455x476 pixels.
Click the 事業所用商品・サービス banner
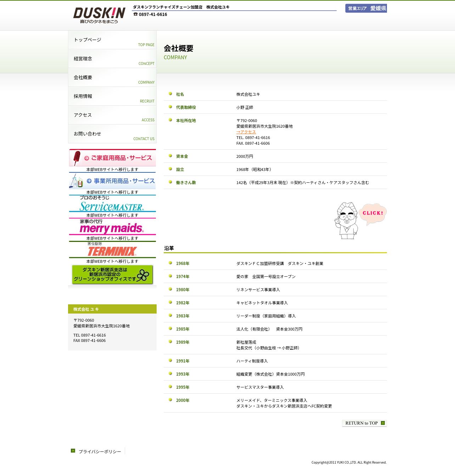[x=112, y=181]
